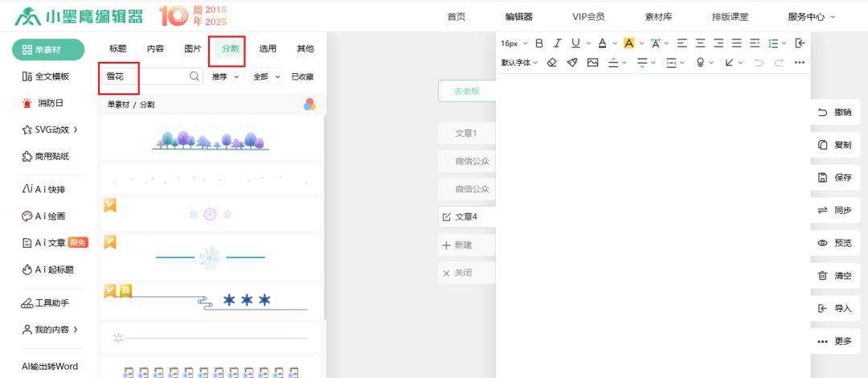The height and width of the screenshot is (378, 868).
Task: Select the 分割 divider tab
Action: click(x=231, y=49)
